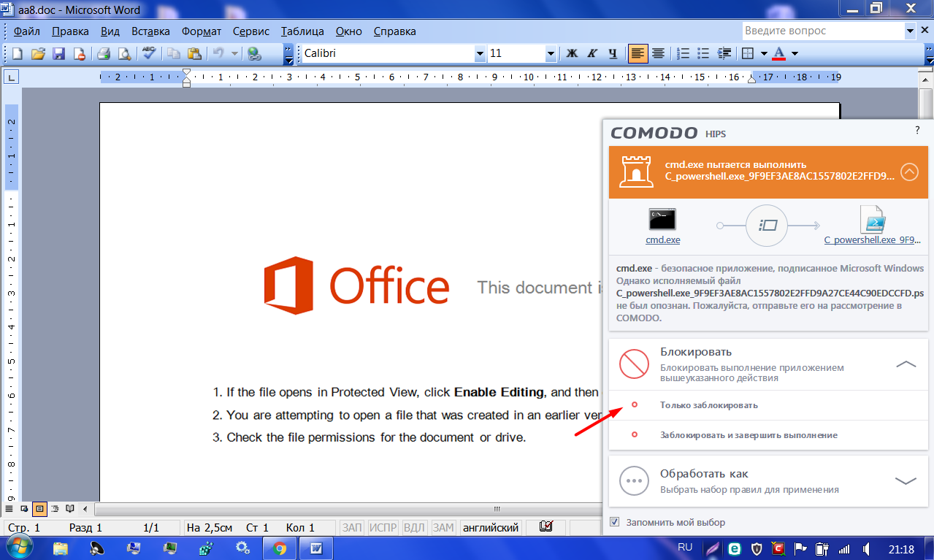The height and width of the screenshot is (560, 934).
Task: Print the document via printer icon
Action: 103,53
